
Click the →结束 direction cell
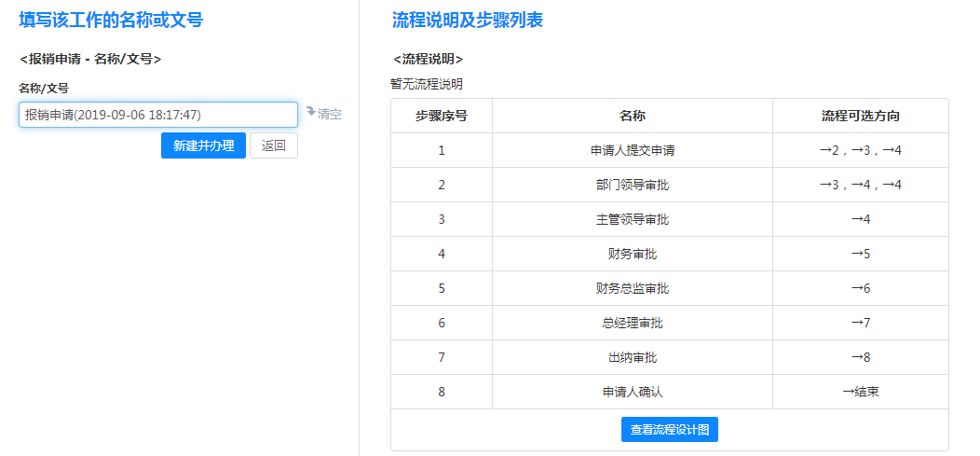(x=860, y=393)
